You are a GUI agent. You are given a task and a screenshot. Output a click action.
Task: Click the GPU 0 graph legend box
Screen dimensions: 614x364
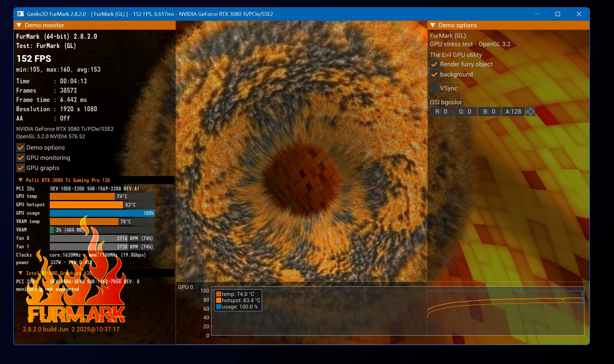(238, 300)
